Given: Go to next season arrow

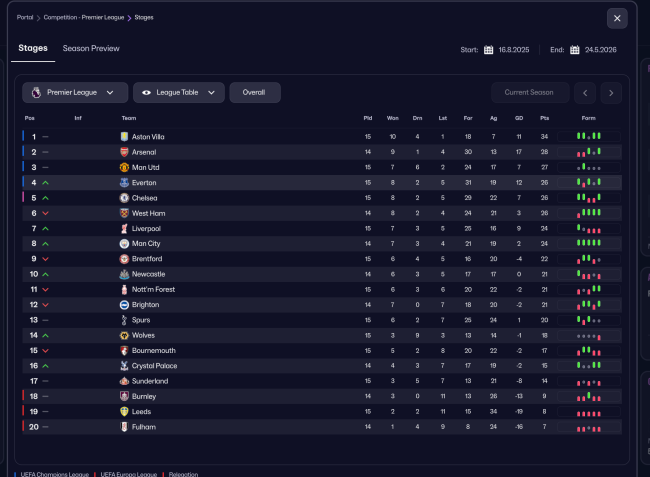Looking at the screenshot, I should 611,93.
